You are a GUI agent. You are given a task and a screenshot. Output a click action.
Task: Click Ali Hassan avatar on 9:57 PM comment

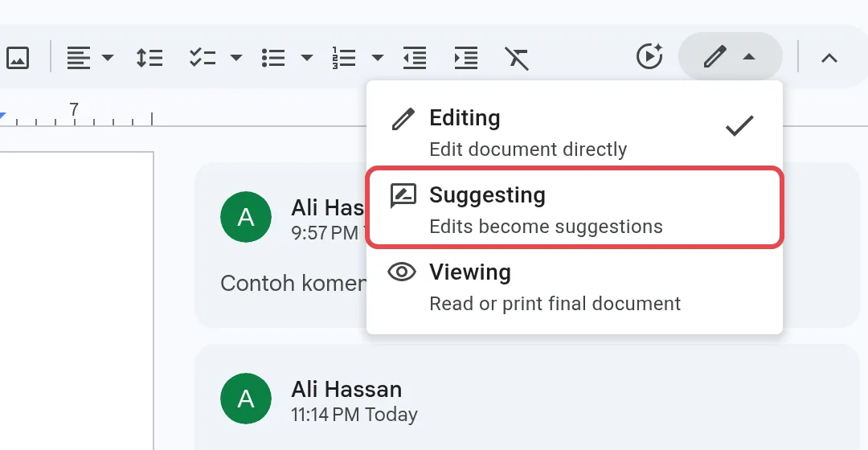pos(246,217)
